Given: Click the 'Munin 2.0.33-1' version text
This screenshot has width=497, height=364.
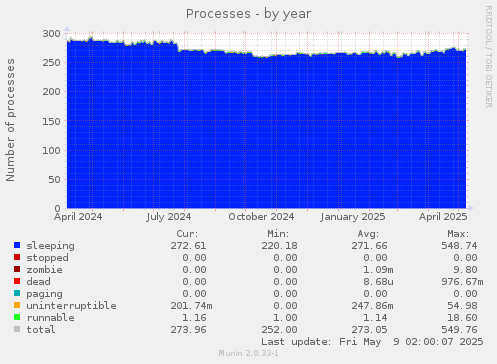Looking at the screenshot, I should 248,353.
